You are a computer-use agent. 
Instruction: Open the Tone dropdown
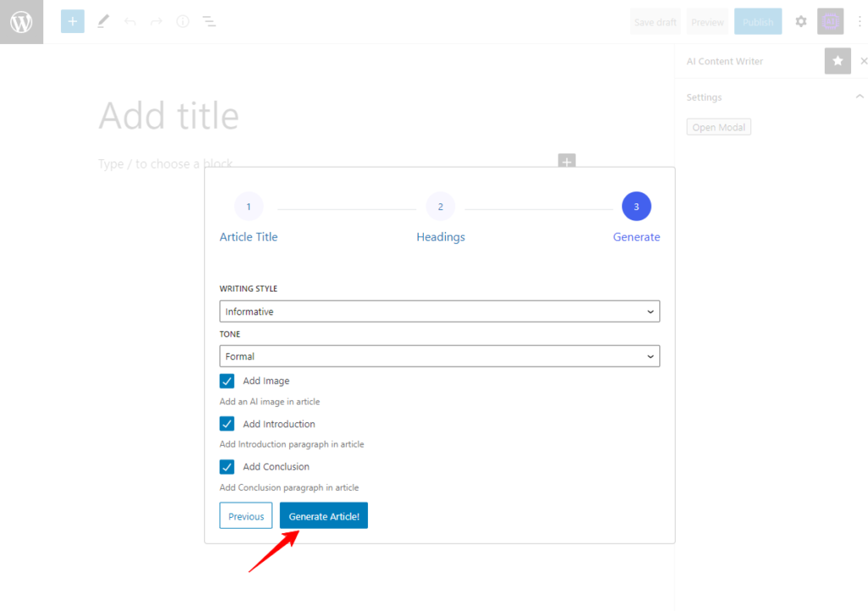(439, 357)
